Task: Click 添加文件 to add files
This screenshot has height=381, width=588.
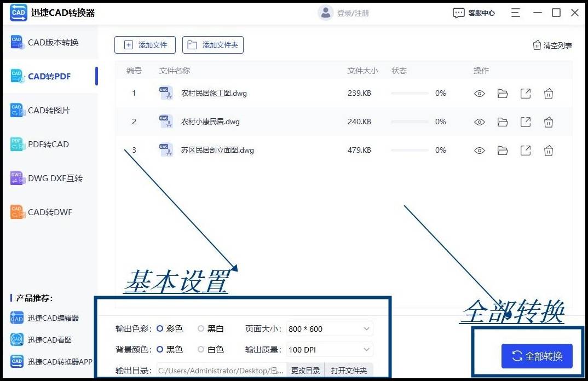Action: (144, 45)
